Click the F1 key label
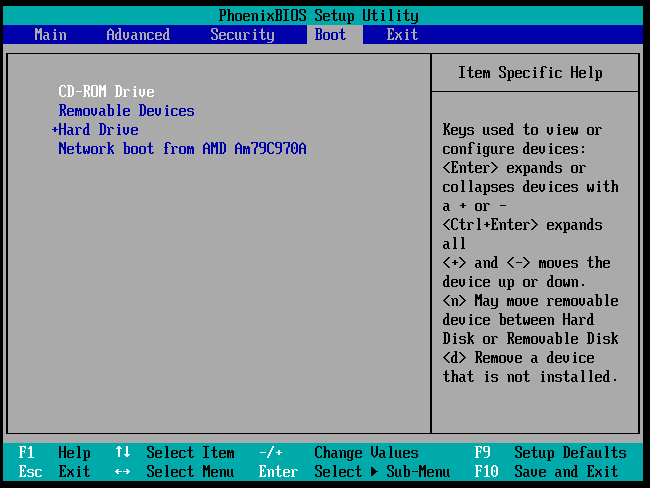The width and height of the screenshot is (650, 488). (x=26, y=452)
